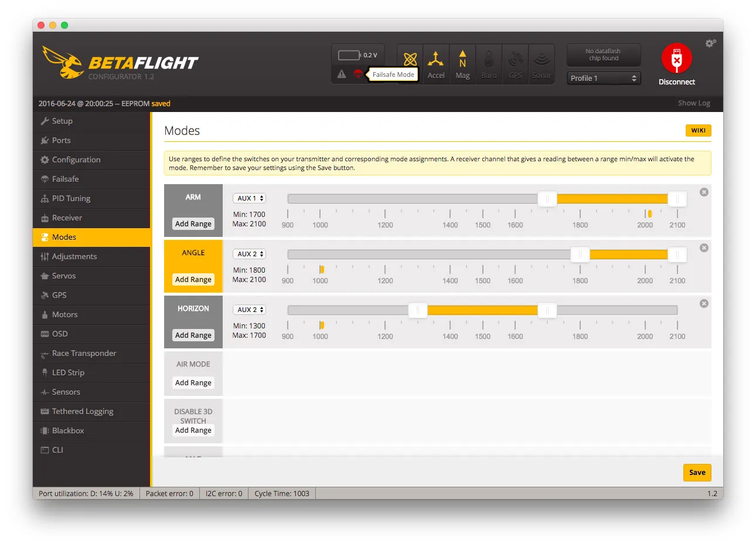This screenshot has height=546, width=756.
Task: Open the WIKI link
Action: 698,130
